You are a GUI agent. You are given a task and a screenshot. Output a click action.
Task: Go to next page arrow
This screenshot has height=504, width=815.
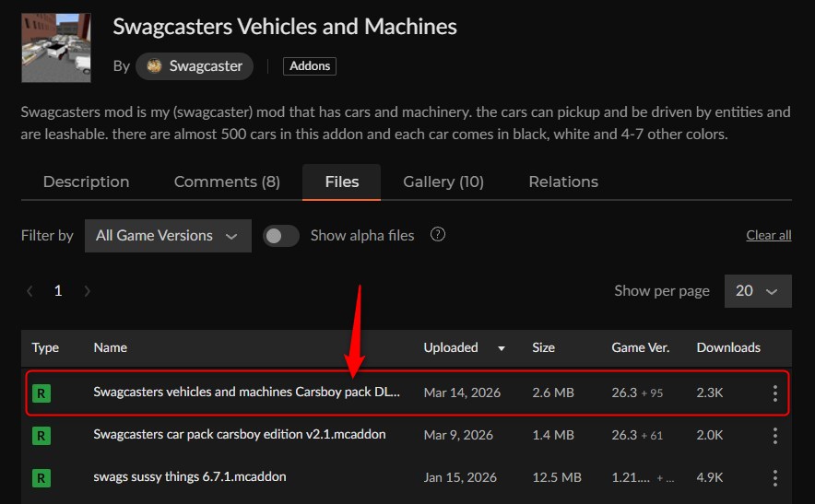pos(87,291)
